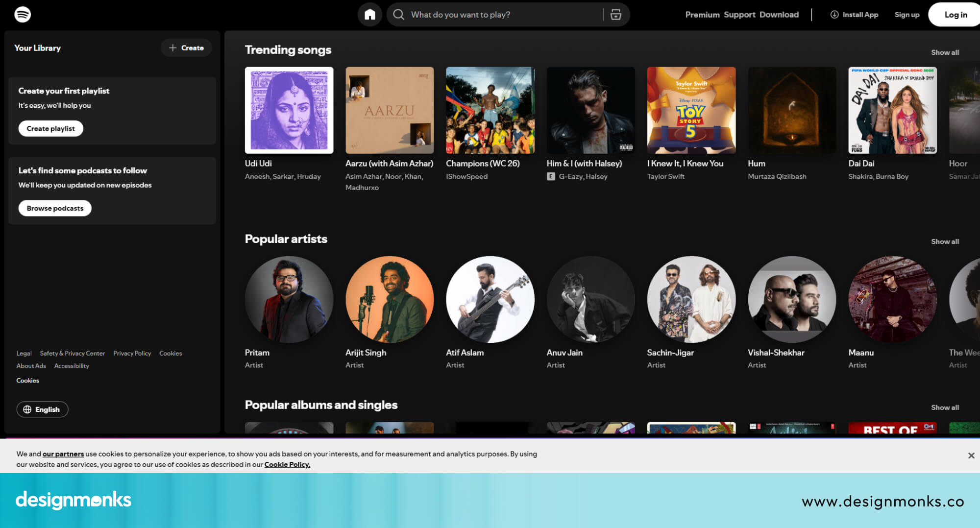Open Safety & Privacy Center link
980x528 pixels.
[x=73, y=353]
